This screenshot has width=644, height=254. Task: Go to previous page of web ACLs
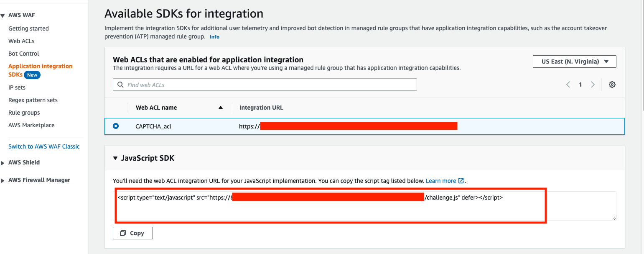(568, 85)
